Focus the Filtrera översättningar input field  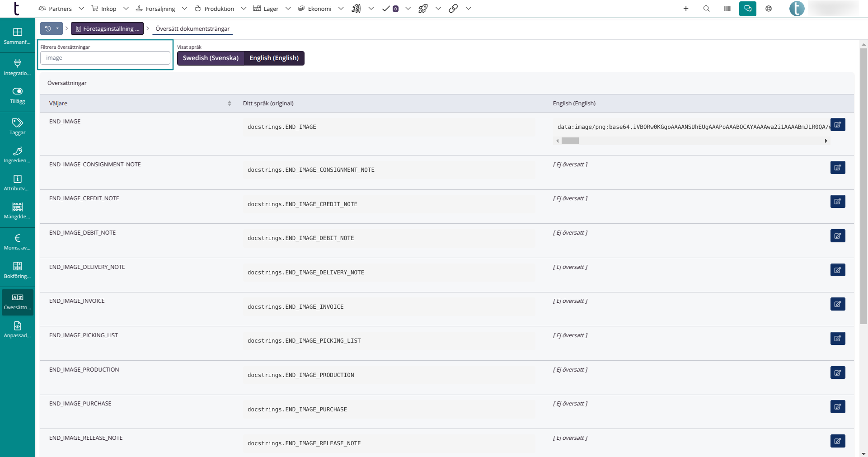pos(105,58)
